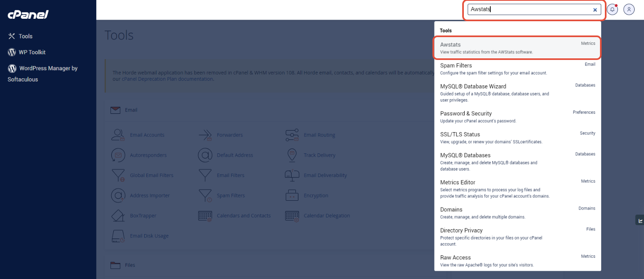Open Address Importer text link

pyautogui.click(x=150, y=195)
